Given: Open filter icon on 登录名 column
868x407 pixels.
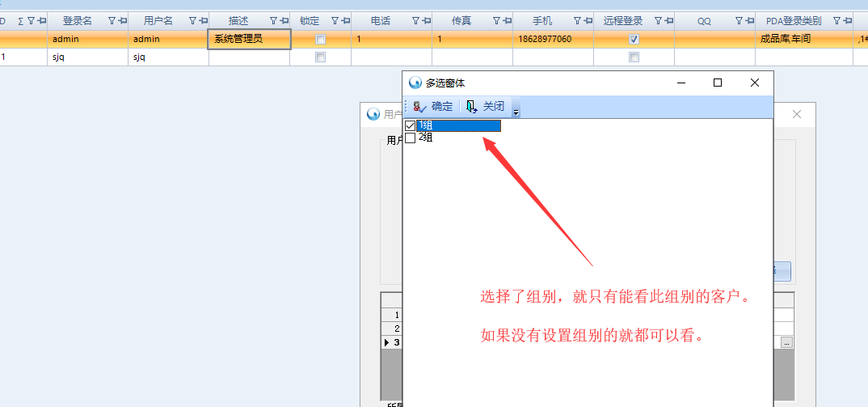Looking at the screenshot, I should [112, 21].
